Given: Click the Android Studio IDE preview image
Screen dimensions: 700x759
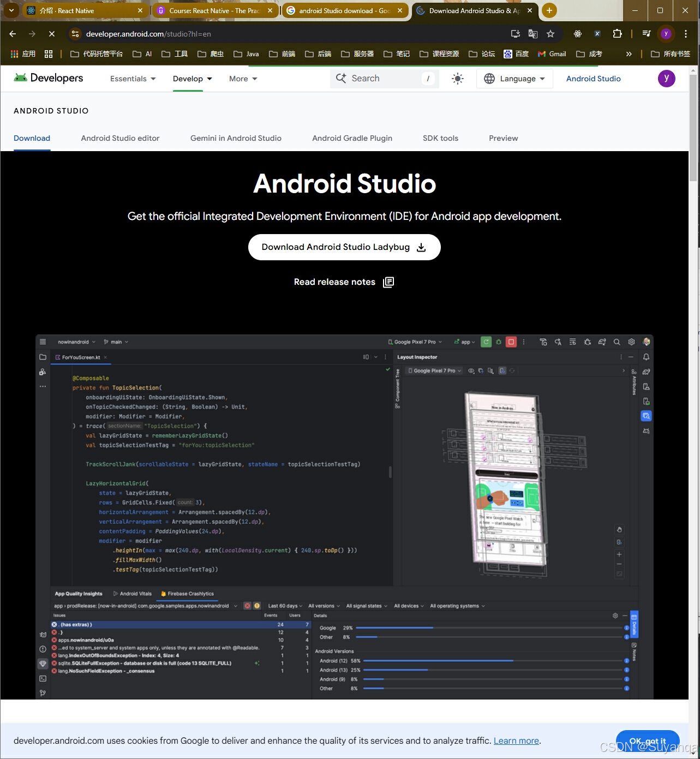Looking at the screenshot, I should click(x=344, y=516).
